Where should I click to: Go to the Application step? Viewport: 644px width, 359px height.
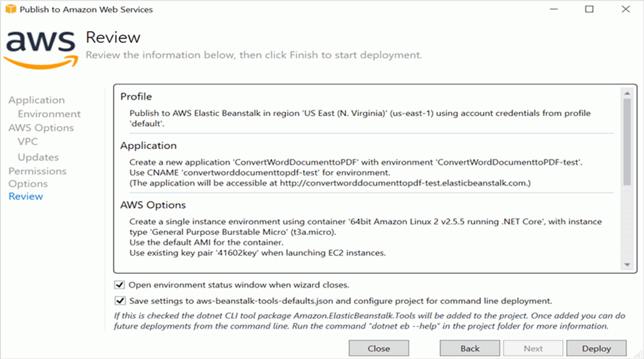tap(36, 100)
